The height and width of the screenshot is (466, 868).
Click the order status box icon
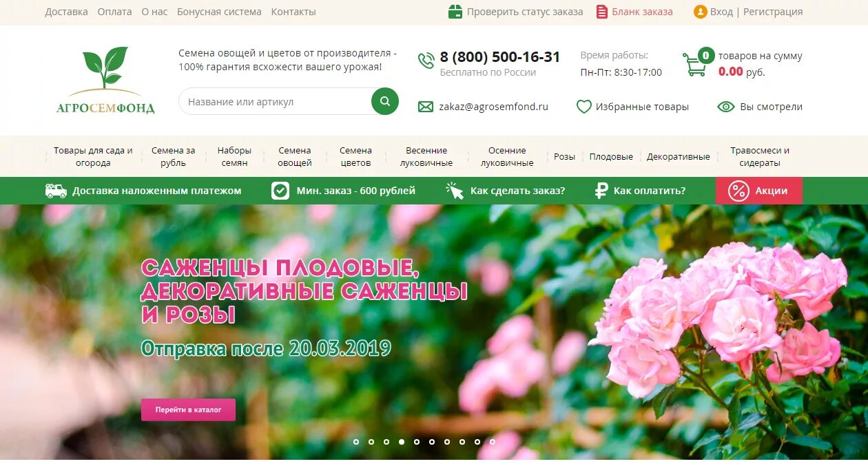tap(455, 12)
